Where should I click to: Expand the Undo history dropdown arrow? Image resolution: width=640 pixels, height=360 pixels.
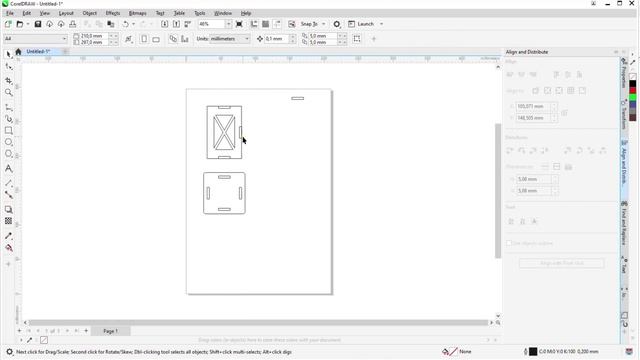[133, 24]
